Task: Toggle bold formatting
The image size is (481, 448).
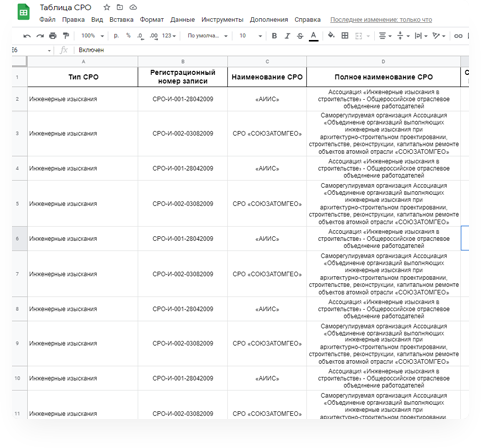Action: [x=274, y=36]
